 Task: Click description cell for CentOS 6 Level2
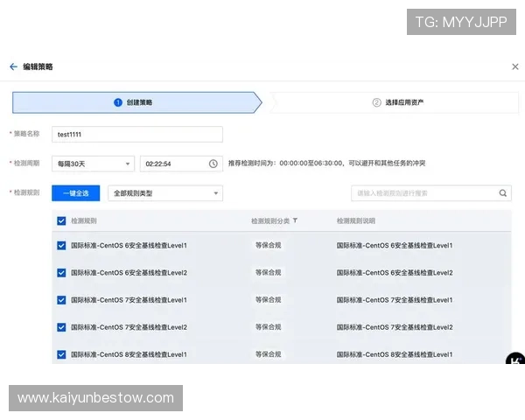395,273
